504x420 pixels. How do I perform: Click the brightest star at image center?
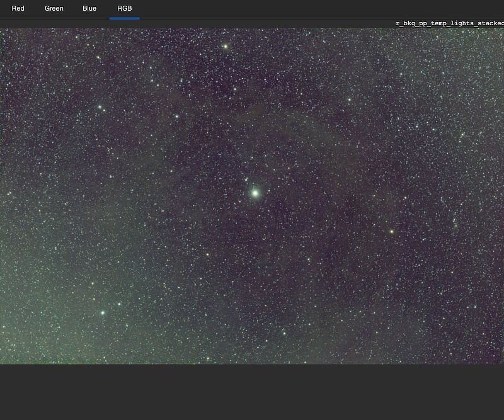tap(255, 193)
